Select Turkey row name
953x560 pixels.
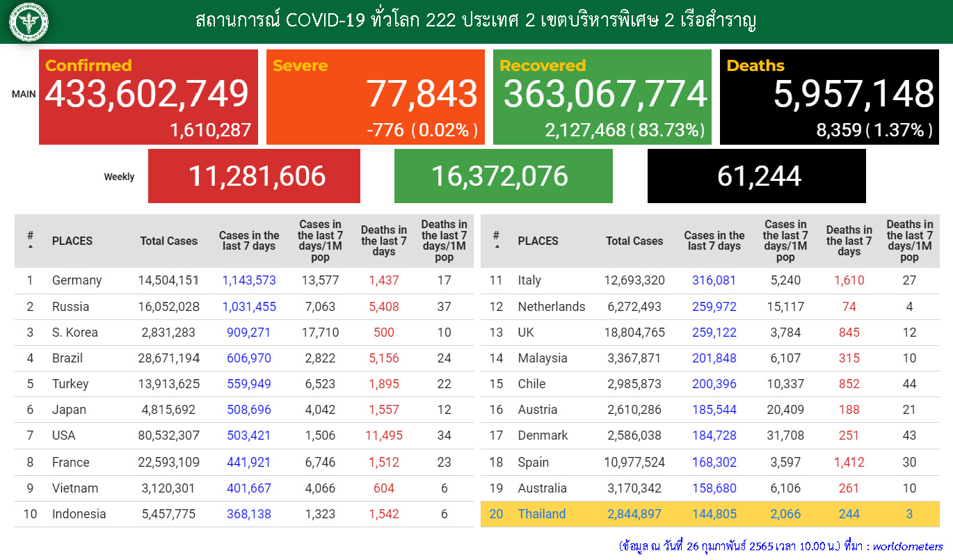coord(70,384)
